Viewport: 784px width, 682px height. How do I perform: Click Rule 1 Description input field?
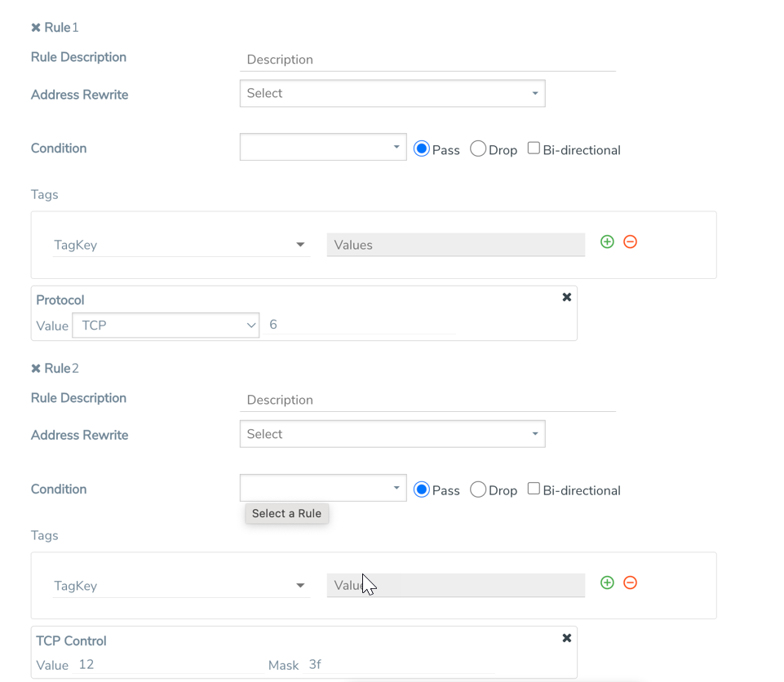(428, 60)
